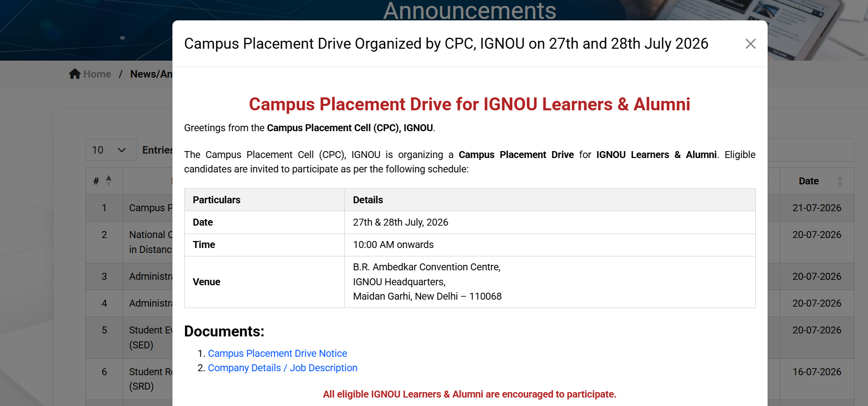
Task: Click row 6 Student (SRD) announcement
Action: click(151, 379)
